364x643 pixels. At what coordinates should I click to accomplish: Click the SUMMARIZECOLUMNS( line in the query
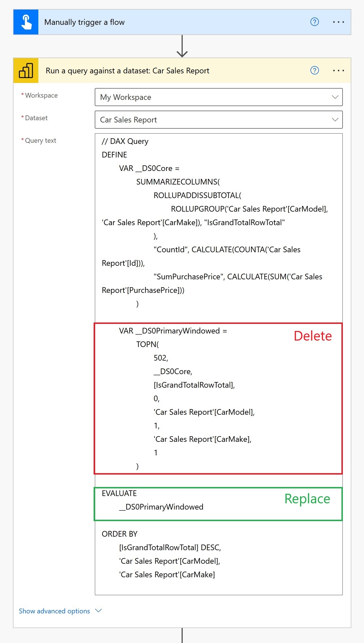(178, 182)
